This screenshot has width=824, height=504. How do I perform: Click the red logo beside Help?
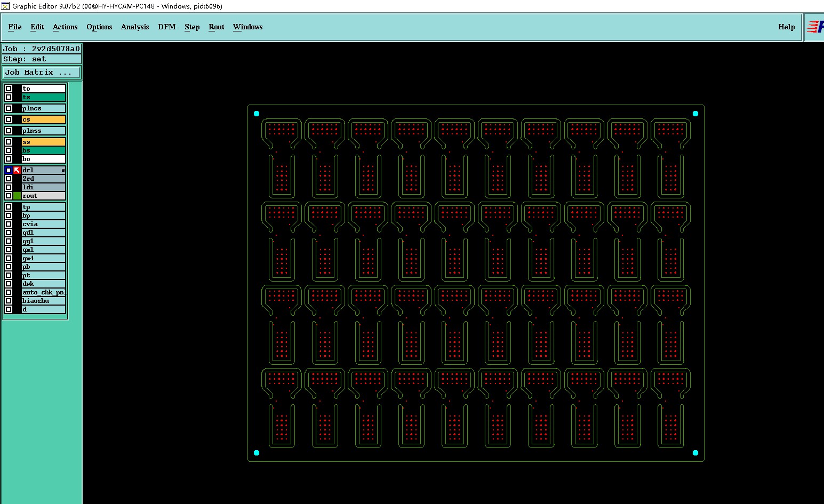point(815,27)
